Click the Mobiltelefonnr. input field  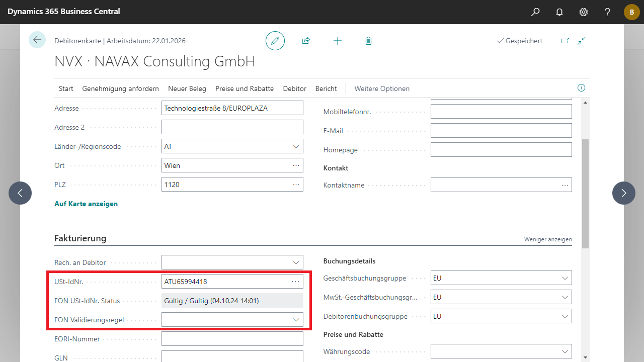[501, 112]
